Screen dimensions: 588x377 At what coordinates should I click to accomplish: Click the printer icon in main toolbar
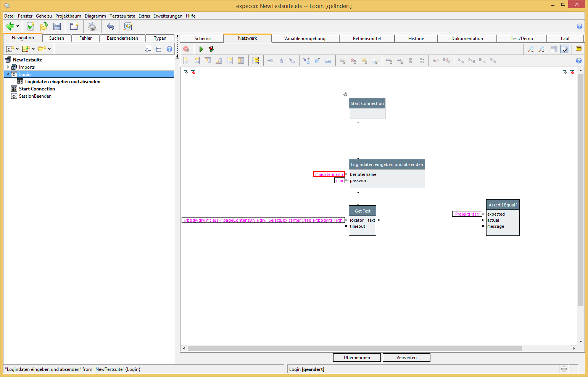click(x=92, y=26)
